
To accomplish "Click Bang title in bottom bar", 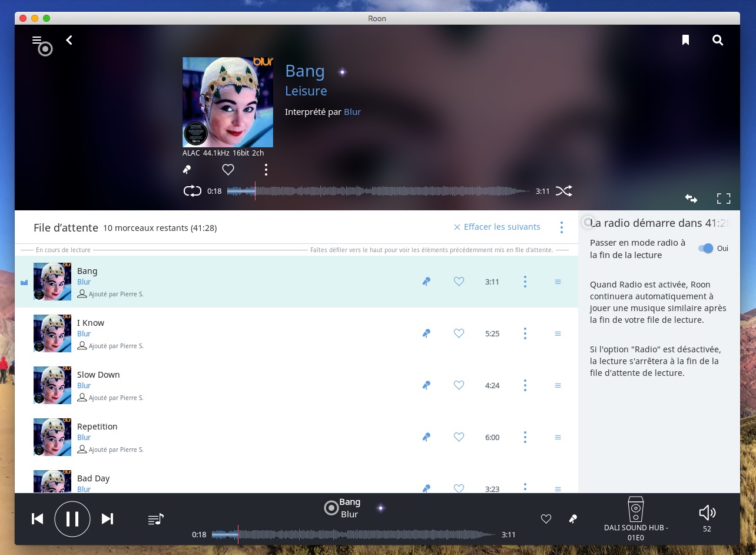I will click(350, 502).
